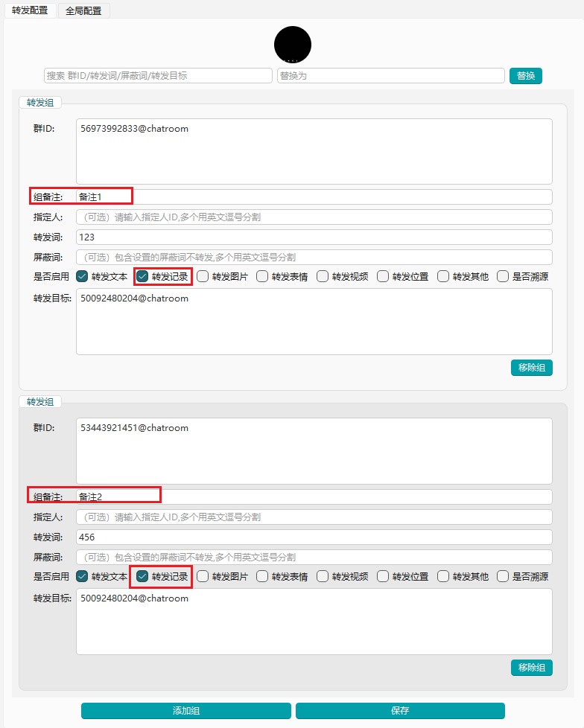This screenshot has width=584, height=728.
Task: Check 转发位置 in the second group
Action: click(383, 576)
